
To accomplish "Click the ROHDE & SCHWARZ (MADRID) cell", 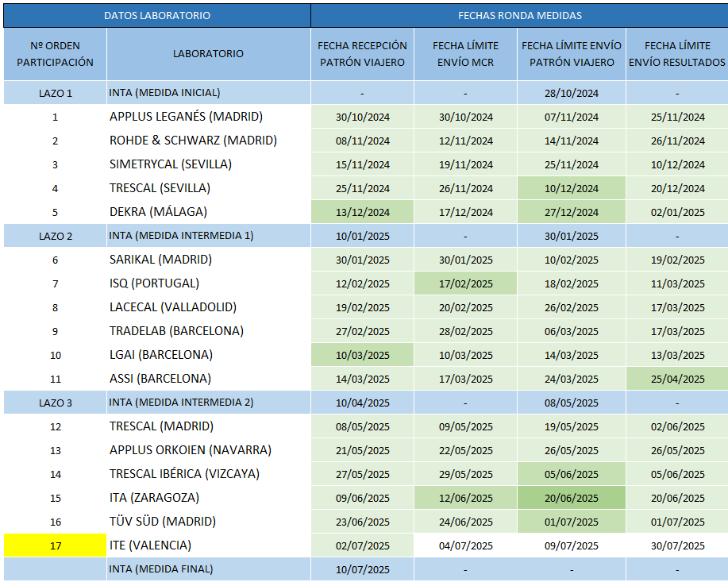I will click(x=209, y=141).
